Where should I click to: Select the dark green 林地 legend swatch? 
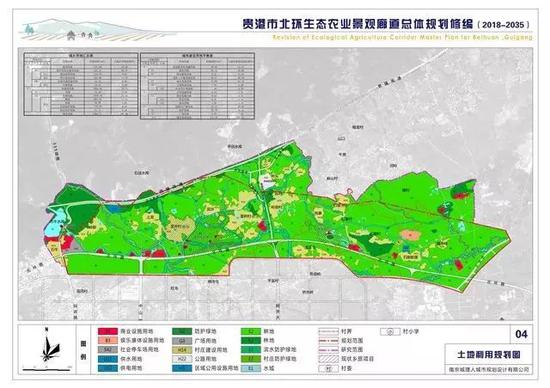pyautogui.click(x=251, y=341)
